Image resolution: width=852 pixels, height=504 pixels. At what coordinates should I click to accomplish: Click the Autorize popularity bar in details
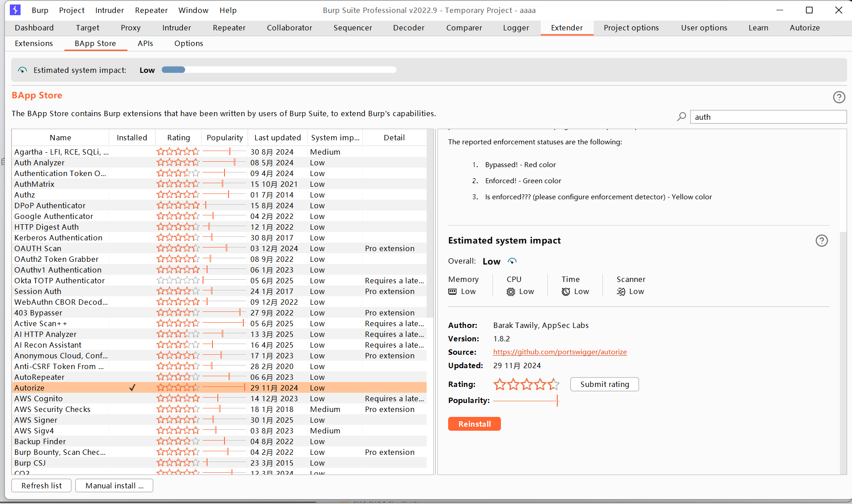tap(526, 401)
